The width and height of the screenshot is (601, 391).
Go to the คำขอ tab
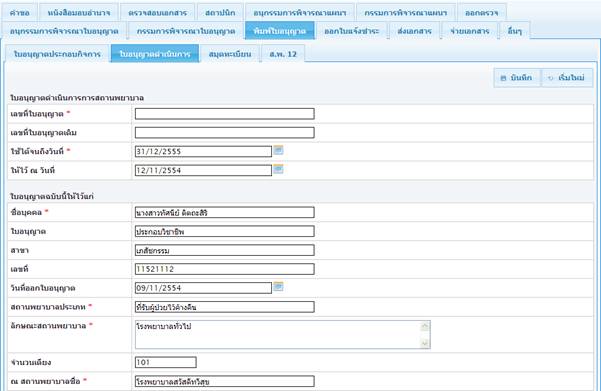(x=20, y=13)
